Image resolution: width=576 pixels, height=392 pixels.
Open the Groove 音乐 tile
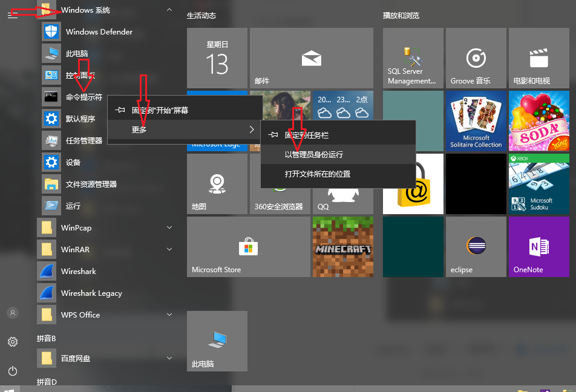[476, 58]
